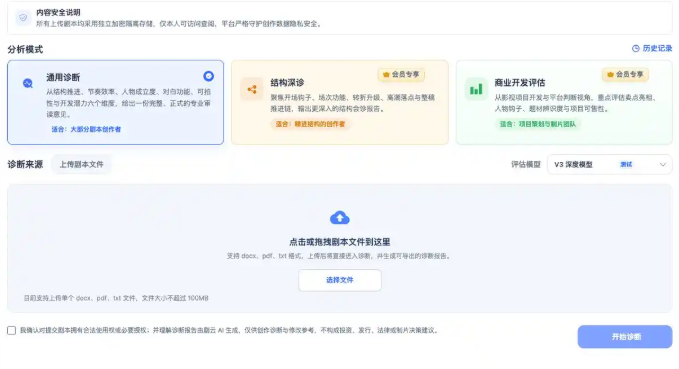Click the crown 会员专享 badge on 商业开发评估
679x369 pixels.
[x=625, y=74]
